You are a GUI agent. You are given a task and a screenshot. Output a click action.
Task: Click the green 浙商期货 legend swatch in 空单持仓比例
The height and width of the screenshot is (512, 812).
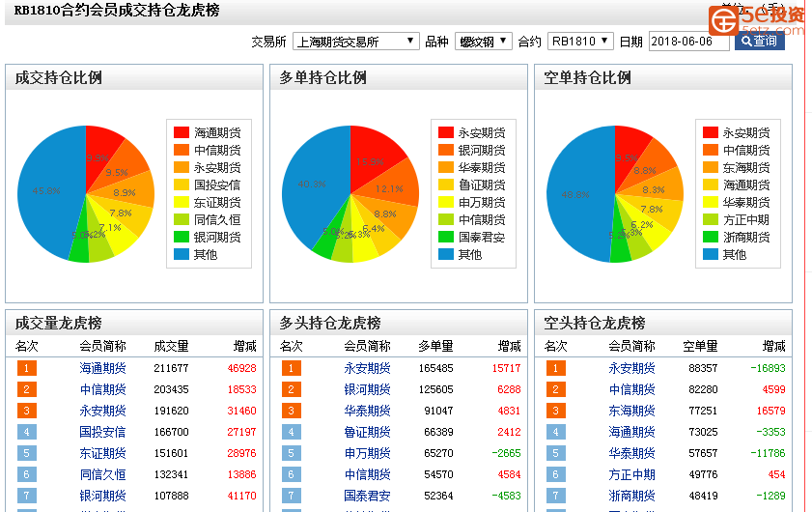[711, 237]
